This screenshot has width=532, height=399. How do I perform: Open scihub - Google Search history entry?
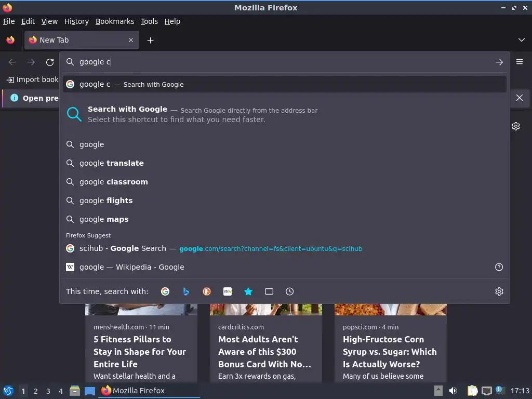pos(285,248)
